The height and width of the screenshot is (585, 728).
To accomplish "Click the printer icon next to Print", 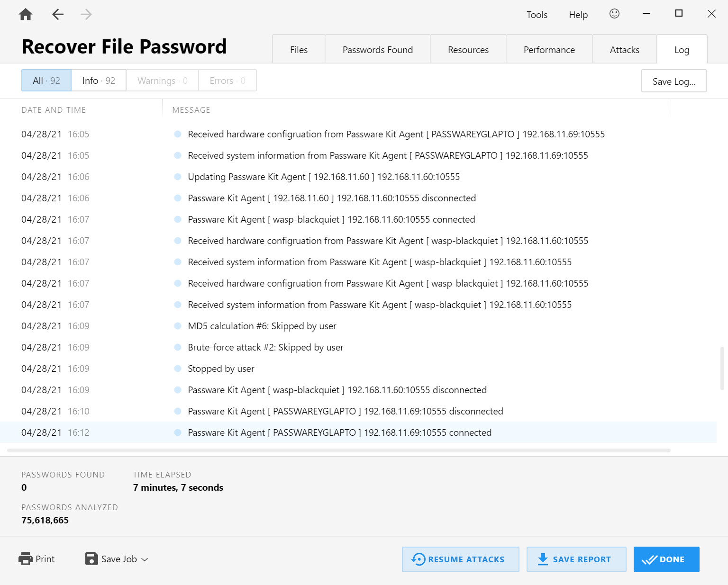I will tap(26, 559).
